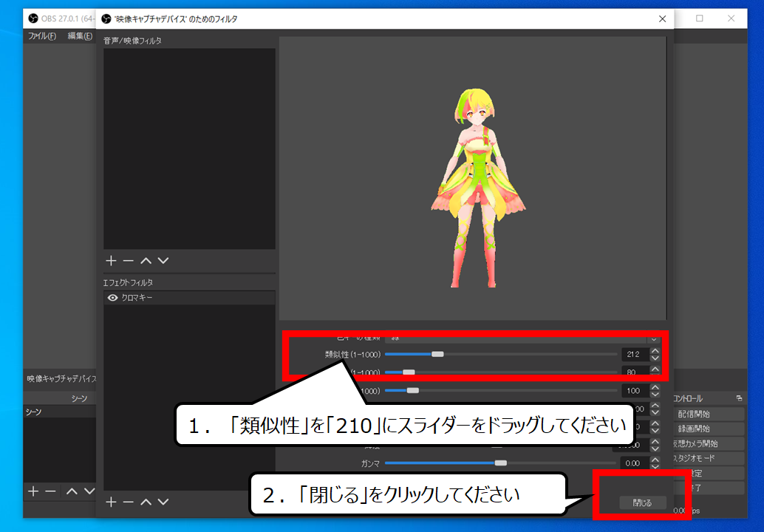The width and height of the screenshot is (764, 532).
Task: Increase the ガンマ value with the up arrow
Action: click(655, 460)
